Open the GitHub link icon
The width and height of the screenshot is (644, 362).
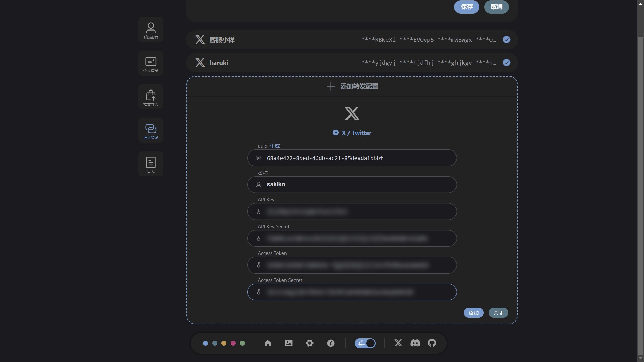432,343
